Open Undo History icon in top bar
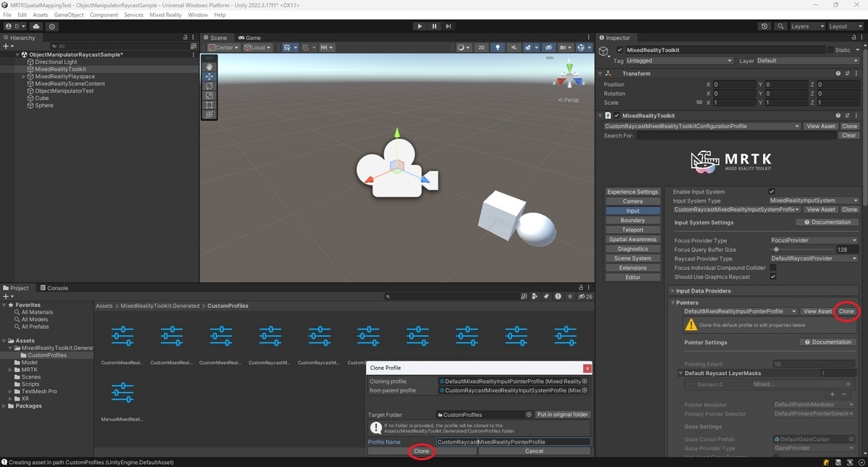868x467 pixels. (765, 26)
